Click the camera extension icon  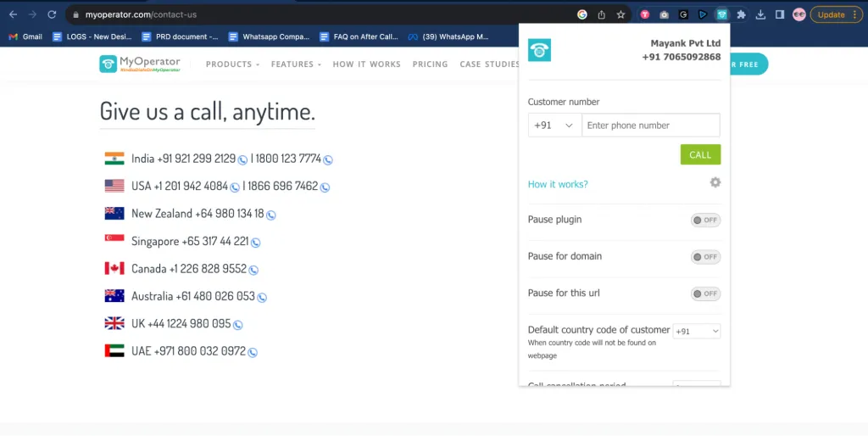click(x=664, y=15)
